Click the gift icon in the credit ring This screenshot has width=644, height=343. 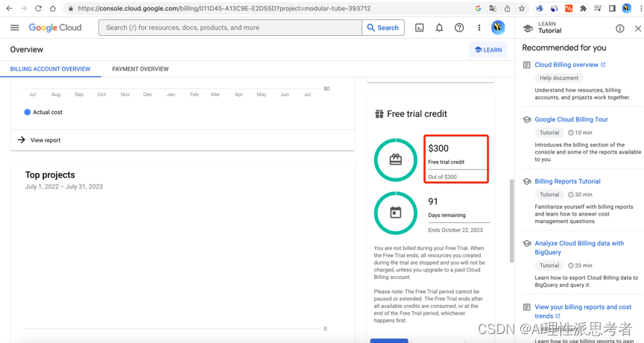click(x=396, y=160)
